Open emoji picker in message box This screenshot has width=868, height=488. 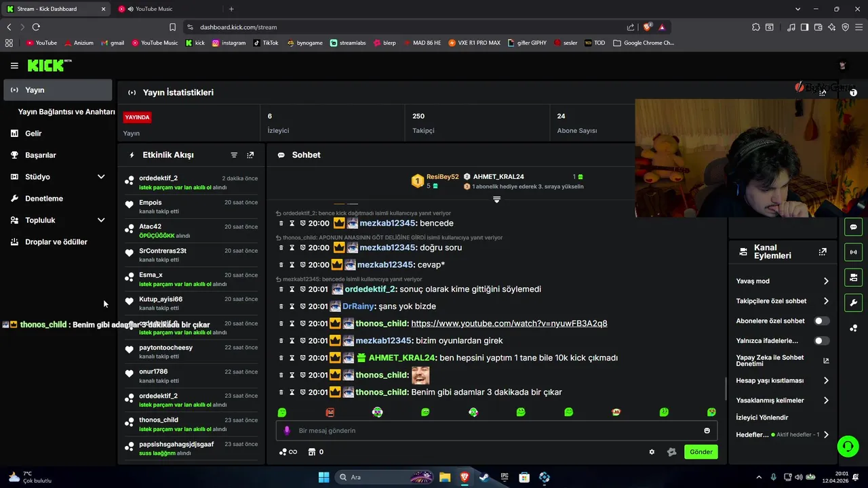point(707,430)
